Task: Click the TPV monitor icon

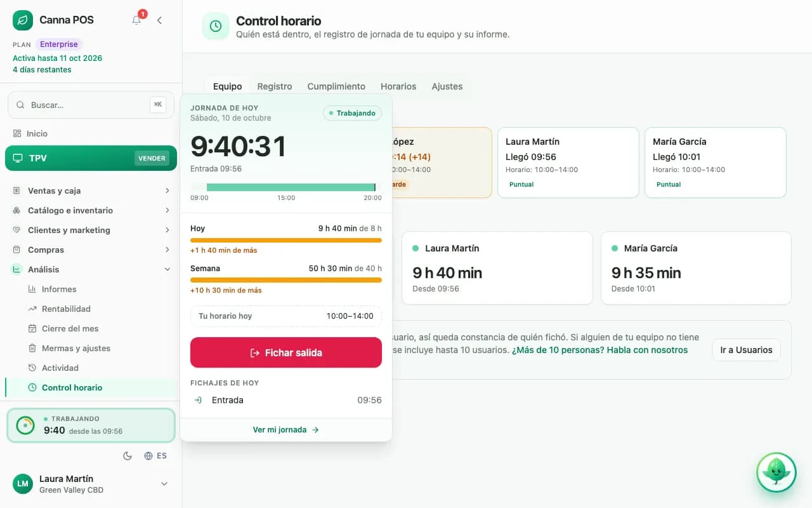Action: click(x=17, y=158)
